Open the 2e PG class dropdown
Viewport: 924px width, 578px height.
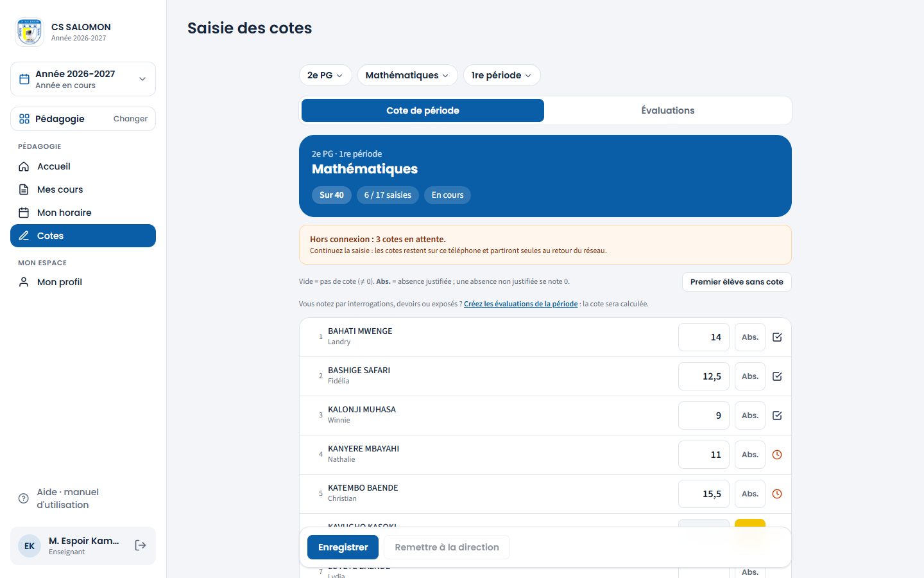[x=325, y=75]
